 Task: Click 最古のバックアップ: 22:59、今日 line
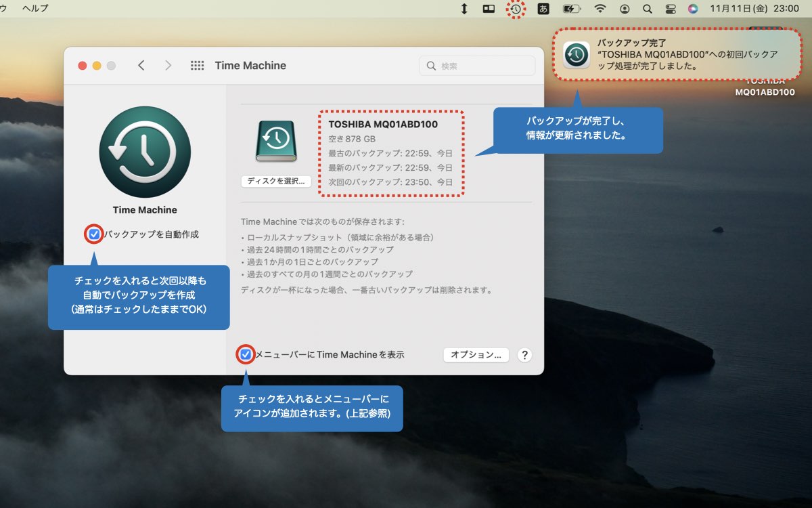pyautogui.click(x=390, y=153)
